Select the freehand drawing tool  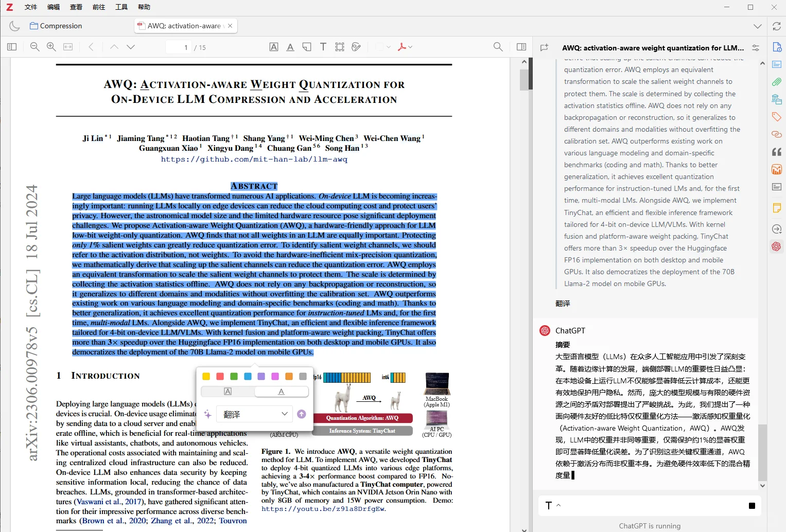[x=356, y=46]
